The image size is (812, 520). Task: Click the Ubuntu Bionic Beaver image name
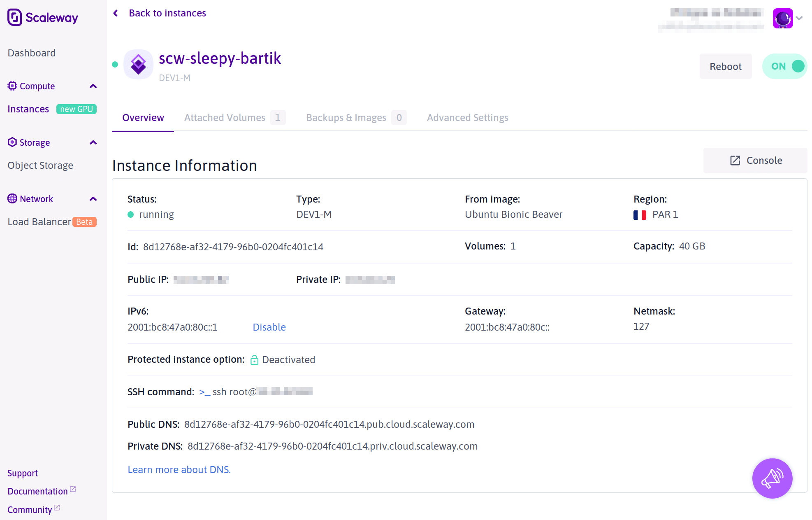[513, 215]
